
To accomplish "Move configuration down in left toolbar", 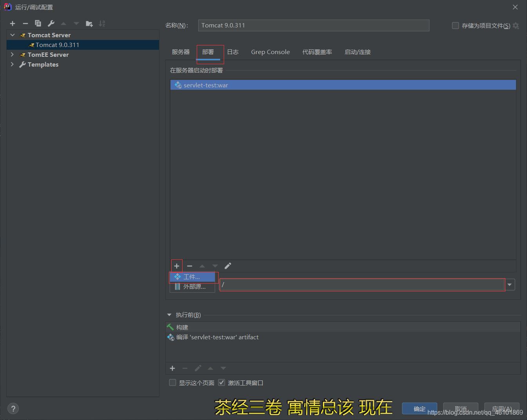I will coord(76,24).
